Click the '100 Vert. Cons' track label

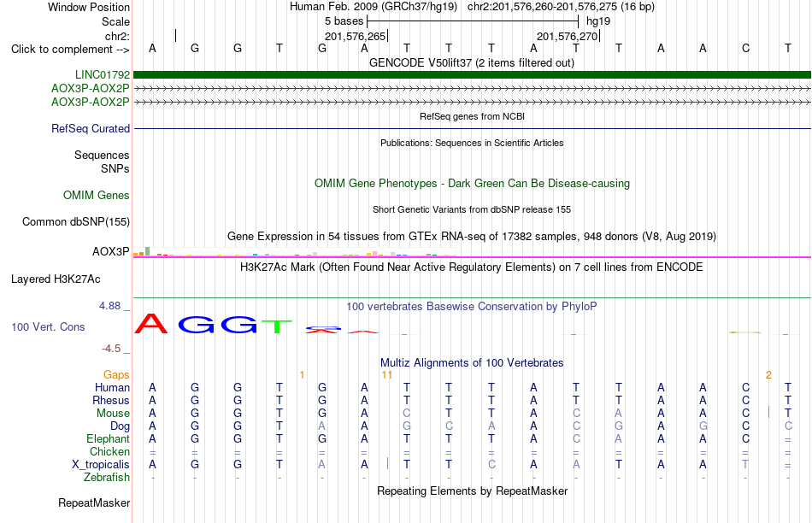coord(48,326)
